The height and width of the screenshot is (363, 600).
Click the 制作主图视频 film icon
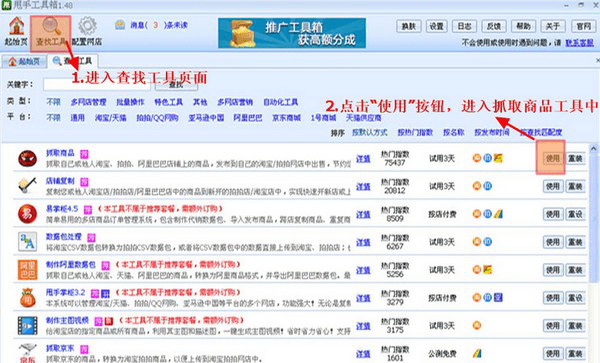[x=28, y=326]
